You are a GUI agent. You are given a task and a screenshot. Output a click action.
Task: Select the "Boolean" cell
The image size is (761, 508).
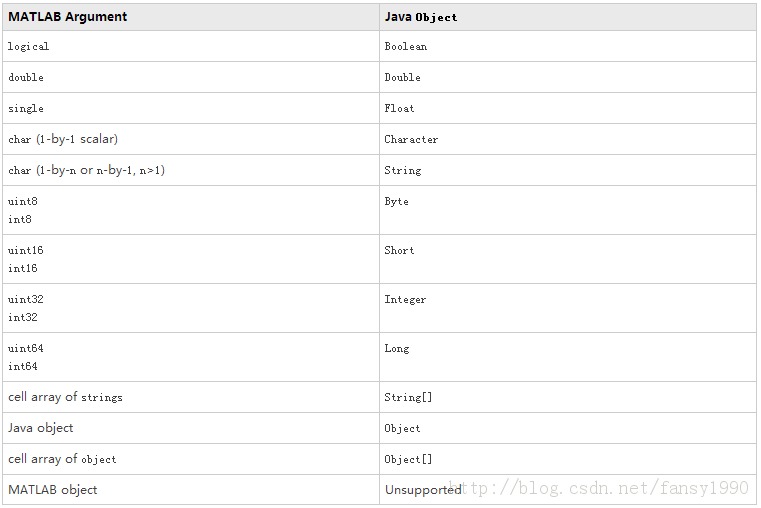click(405, 46)
